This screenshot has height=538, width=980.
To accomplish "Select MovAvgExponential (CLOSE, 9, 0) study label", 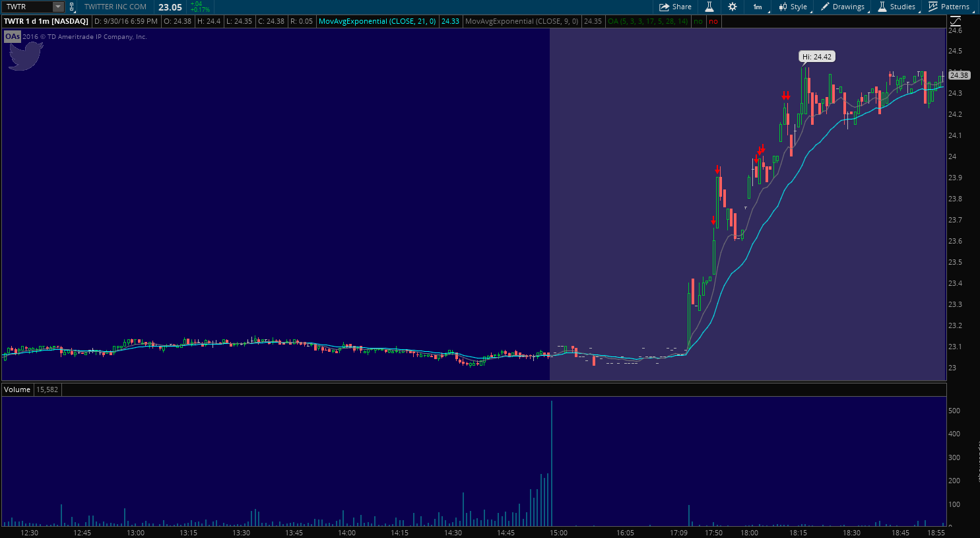I will [x=521, y=21].
